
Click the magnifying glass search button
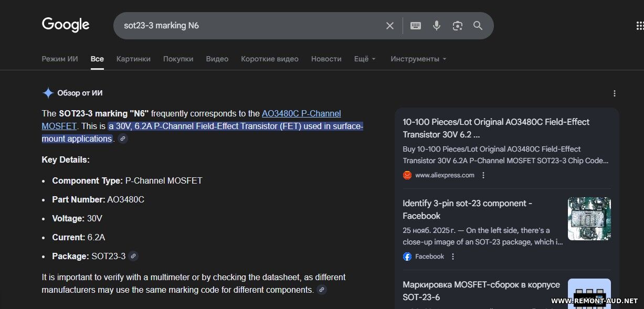pyautogui.click(x=478, y=26)
